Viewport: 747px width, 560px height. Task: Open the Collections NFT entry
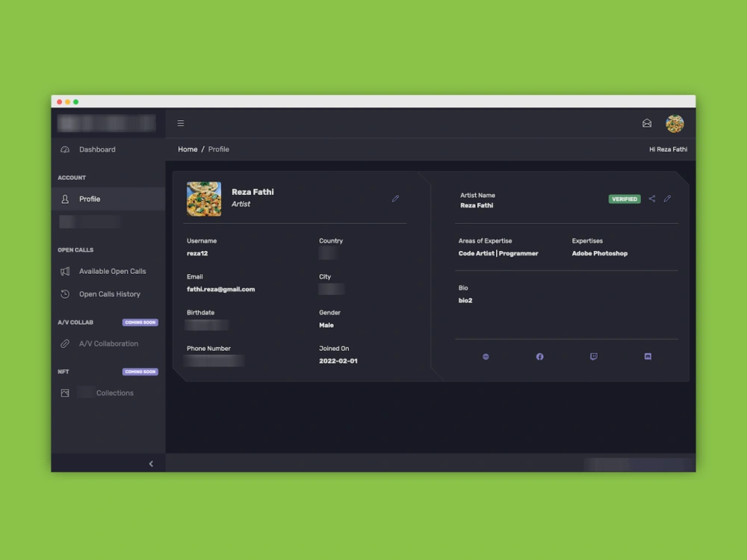pos(114,393)
